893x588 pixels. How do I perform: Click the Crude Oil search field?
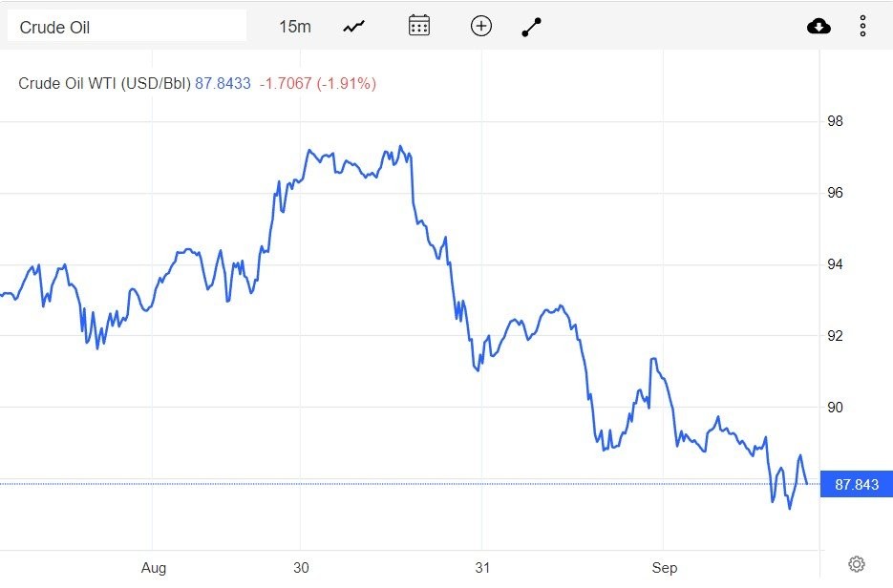point(126,27)
